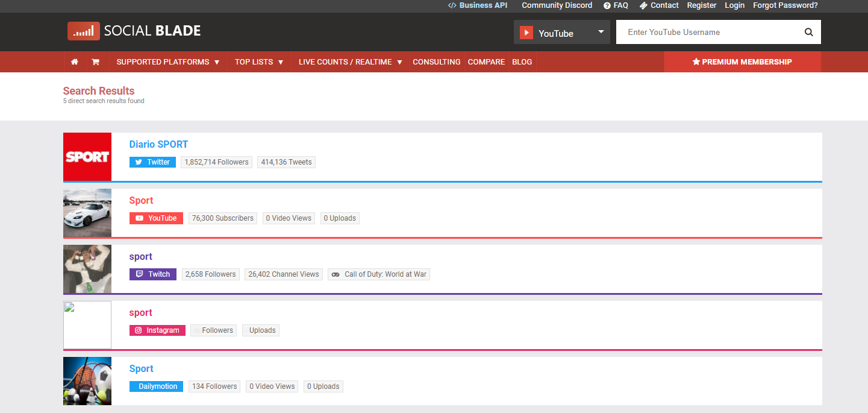Screen dimensions: 868x413
Task: Click the Contact ticket icon
Action: coord(643,5)
